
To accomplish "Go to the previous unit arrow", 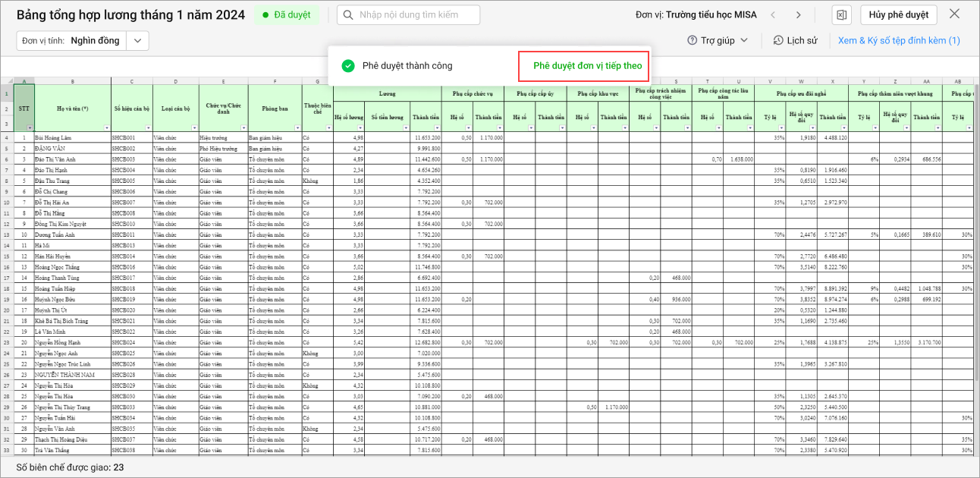I will point(774,15).
